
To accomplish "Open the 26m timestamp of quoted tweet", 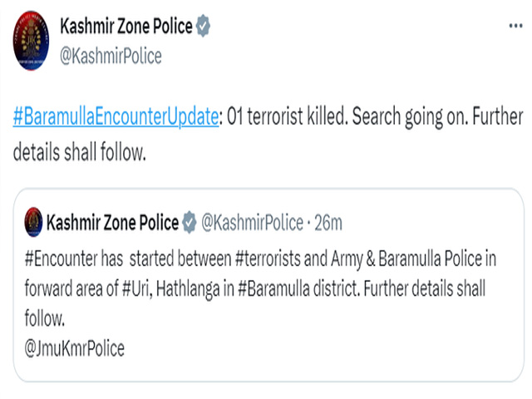I will click(328, 223).
